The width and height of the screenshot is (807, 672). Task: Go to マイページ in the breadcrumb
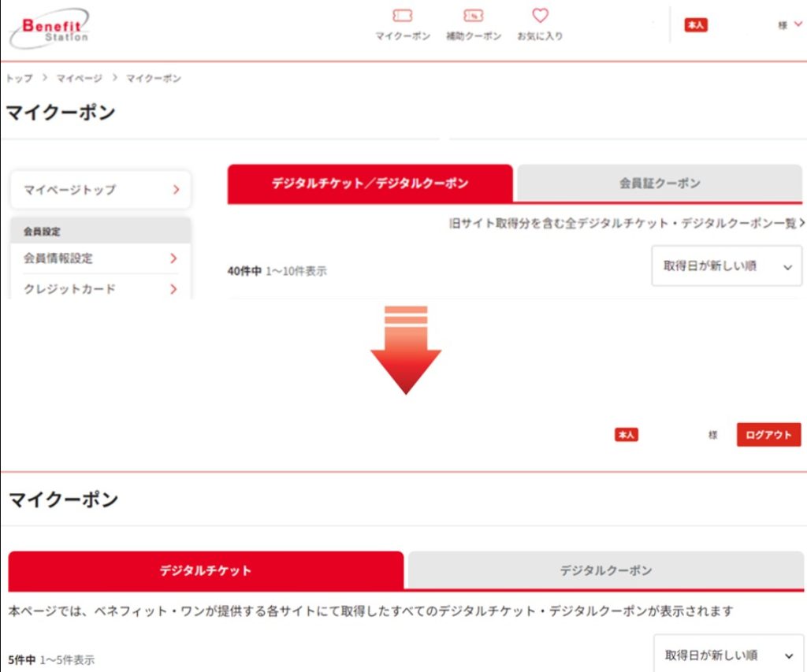point(79,79)
